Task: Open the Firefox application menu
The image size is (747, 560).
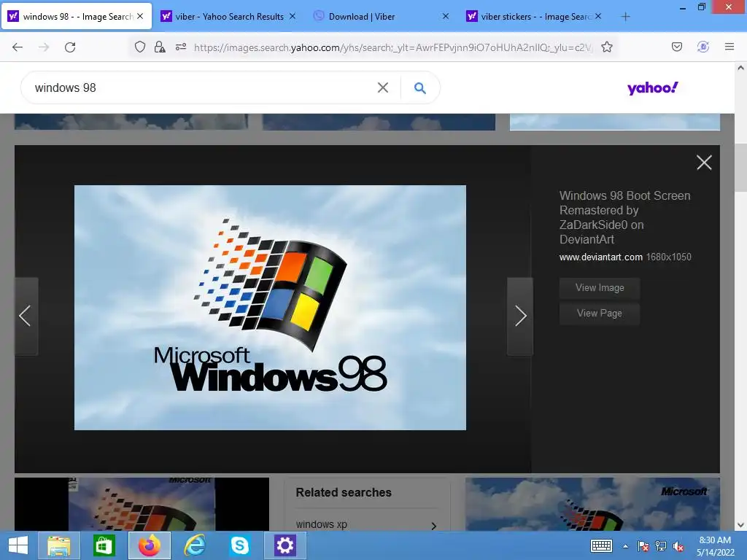Action: pos(729,47)
